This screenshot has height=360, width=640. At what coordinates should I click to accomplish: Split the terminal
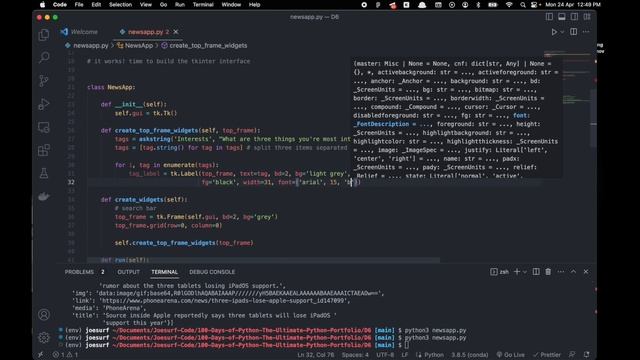pyautogui.click(x=536, y=272)
